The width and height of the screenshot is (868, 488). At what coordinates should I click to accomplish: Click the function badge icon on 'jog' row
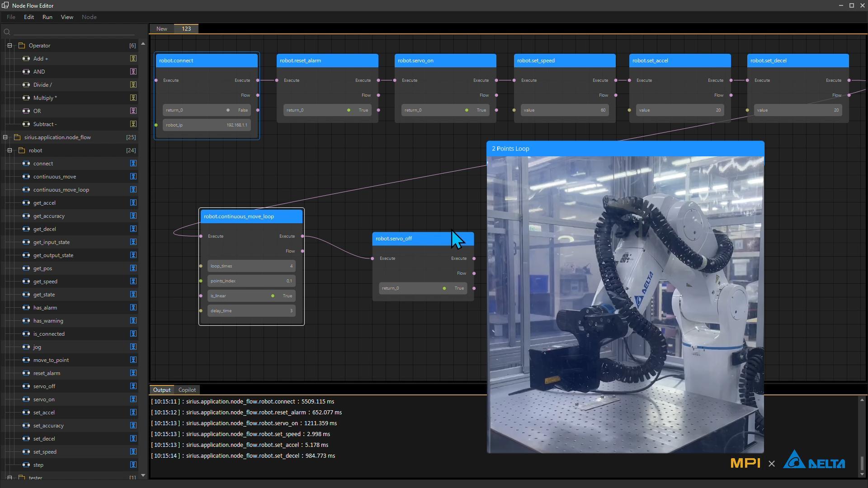pyautogui.click(x=133, y=347)
